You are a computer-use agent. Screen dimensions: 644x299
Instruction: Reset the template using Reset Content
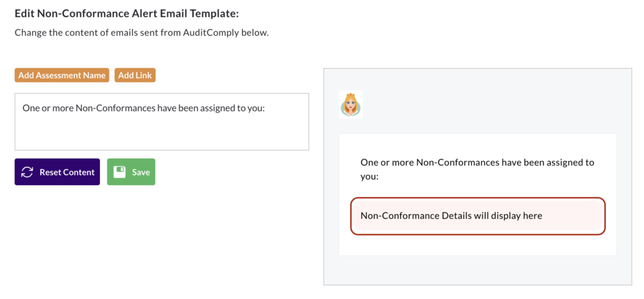57,172
